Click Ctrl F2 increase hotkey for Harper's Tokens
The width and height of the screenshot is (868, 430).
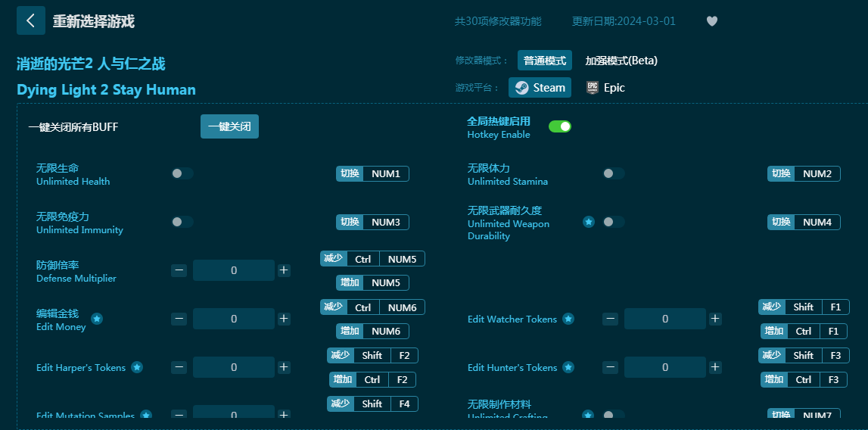click(372, 379)
